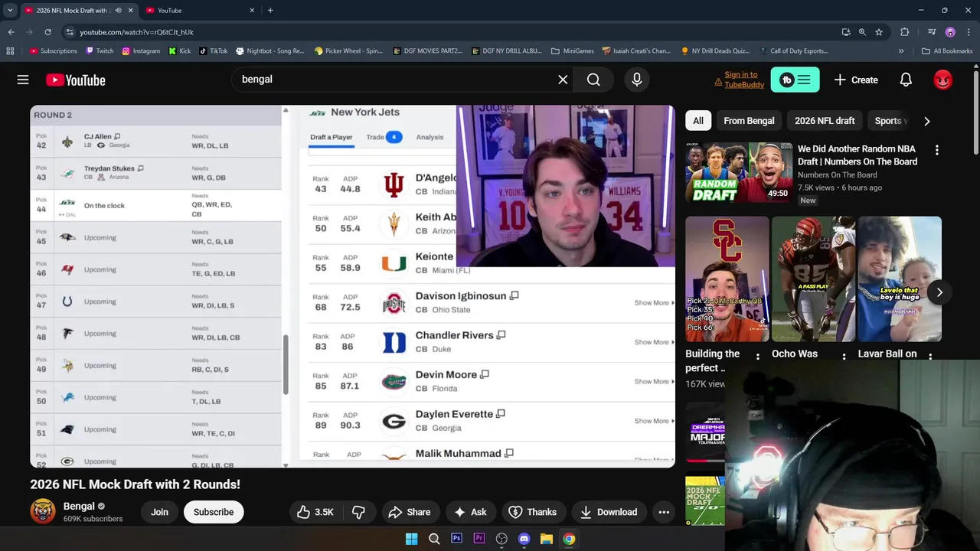Open the All Bookmarks folder

(947, 51)
